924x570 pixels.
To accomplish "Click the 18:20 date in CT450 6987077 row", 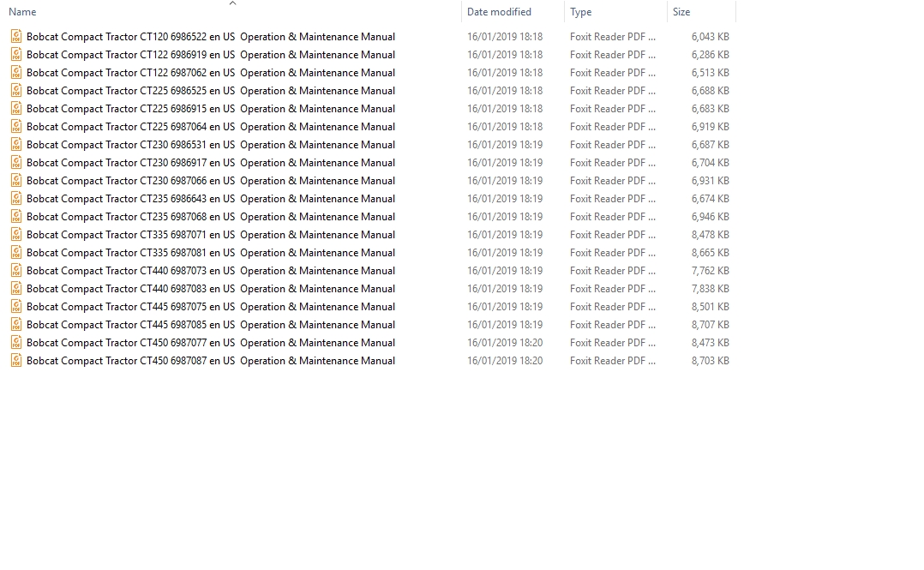I will (505, 343).
